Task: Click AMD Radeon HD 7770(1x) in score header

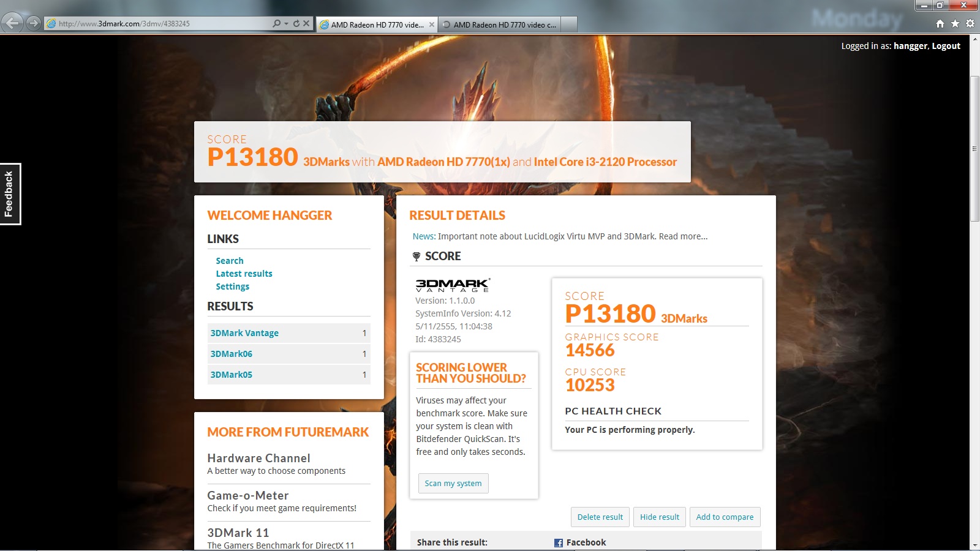Action: pos(443,162)
